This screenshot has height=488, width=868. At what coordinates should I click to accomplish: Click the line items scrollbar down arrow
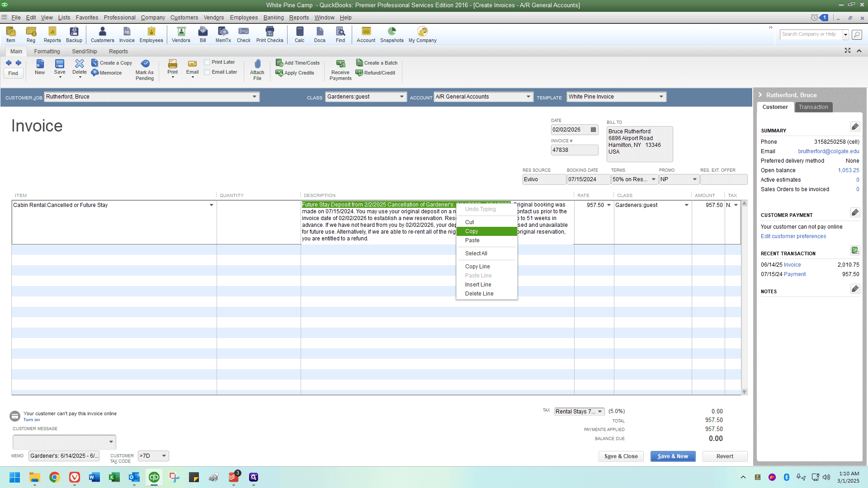pyautogui.click(x=744, y=392)
